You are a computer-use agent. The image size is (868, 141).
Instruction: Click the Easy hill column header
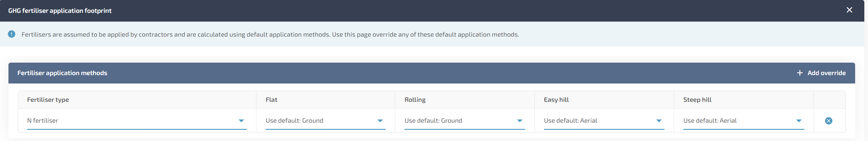pyautogui.click(x=556, y=100)
